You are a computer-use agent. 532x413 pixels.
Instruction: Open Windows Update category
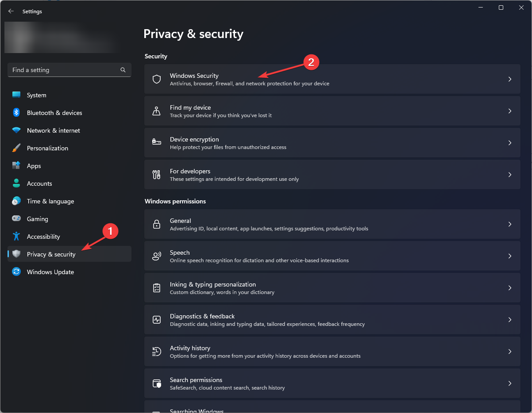(x=69, y=272)
